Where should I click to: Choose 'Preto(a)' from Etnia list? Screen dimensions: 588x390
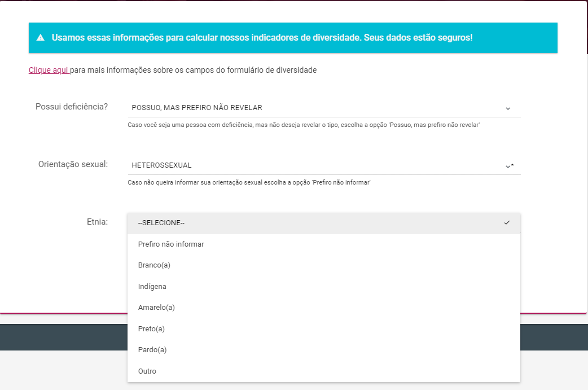tap(324, 329)
